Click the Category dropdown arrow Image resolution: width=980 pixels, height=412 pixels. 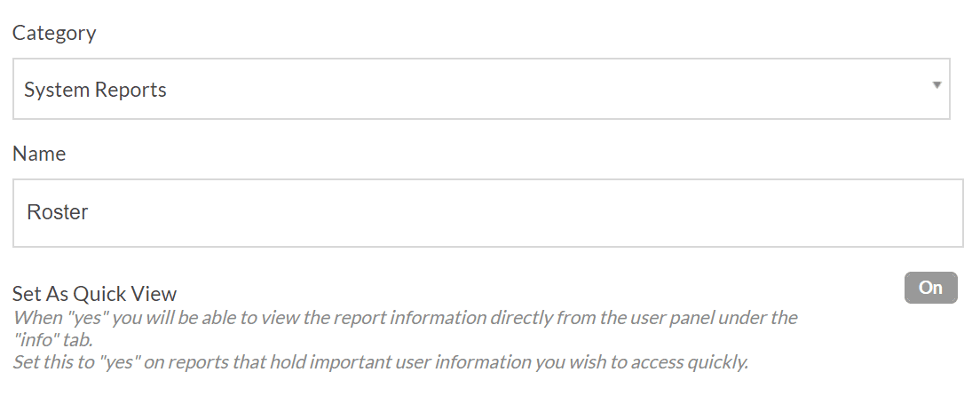coord(937,85)
